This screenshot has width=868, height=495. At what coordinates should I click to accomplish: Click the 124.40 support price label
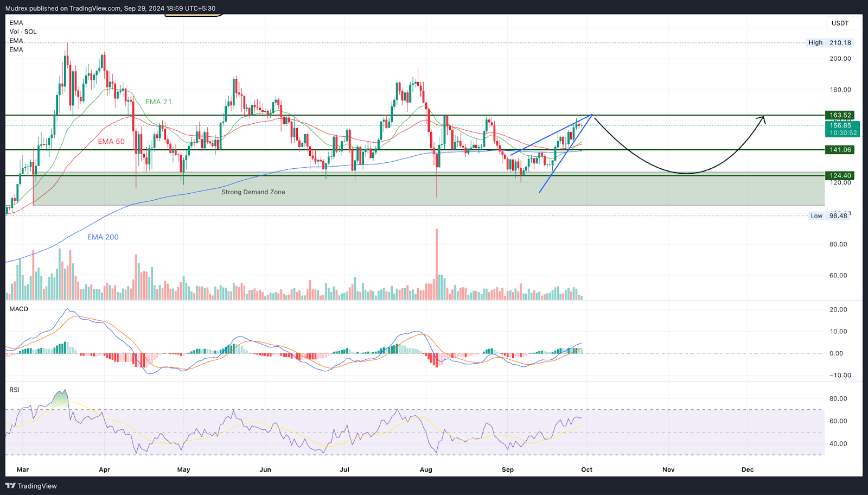840,175
